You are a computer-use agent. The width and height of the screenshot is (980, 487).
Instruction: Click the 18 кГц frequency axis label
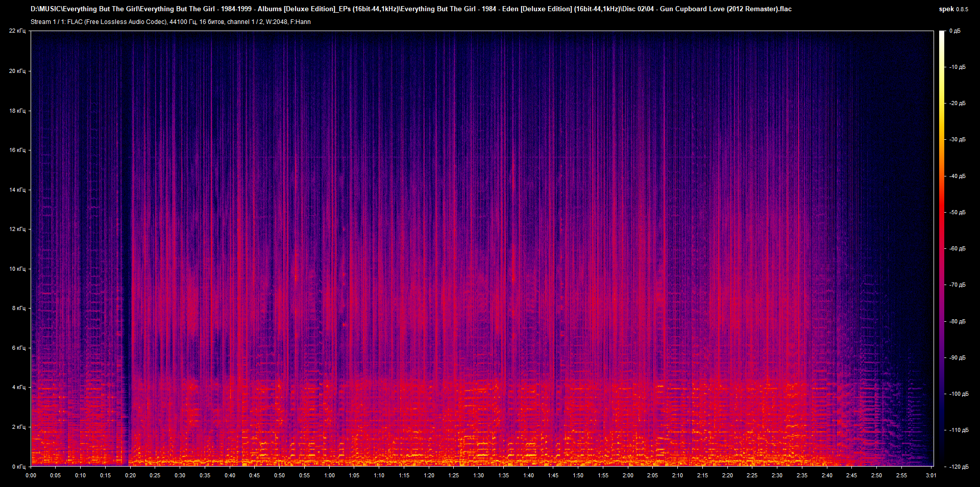[x=17, y=111]
